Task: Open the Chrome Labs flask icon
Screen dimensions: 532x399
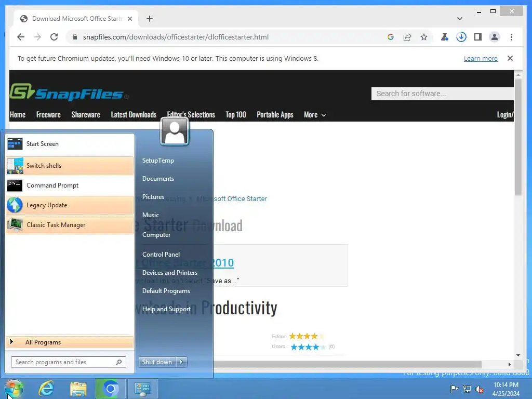Action: click(x=445, y=37)
